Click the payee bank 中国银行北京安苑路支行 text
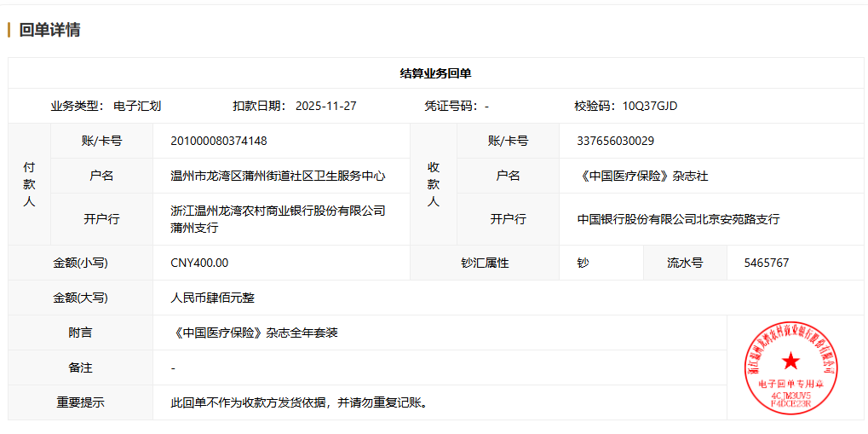 tap(678, 219)
